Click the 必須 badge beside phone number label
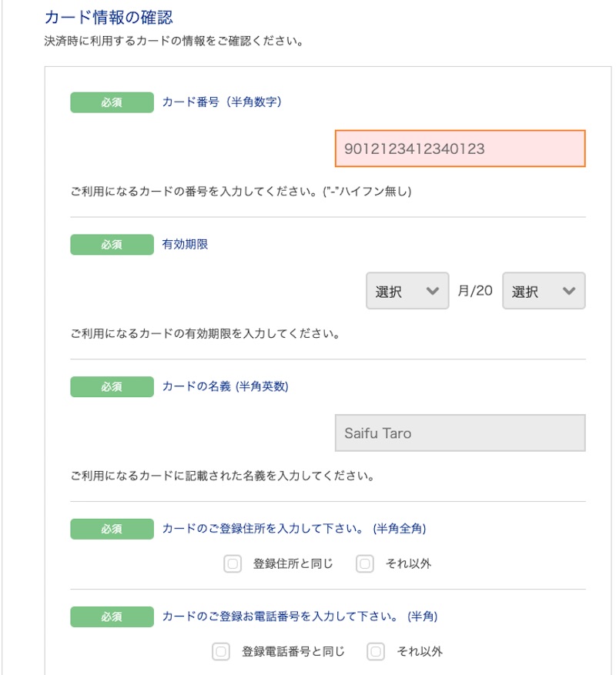 112,617
